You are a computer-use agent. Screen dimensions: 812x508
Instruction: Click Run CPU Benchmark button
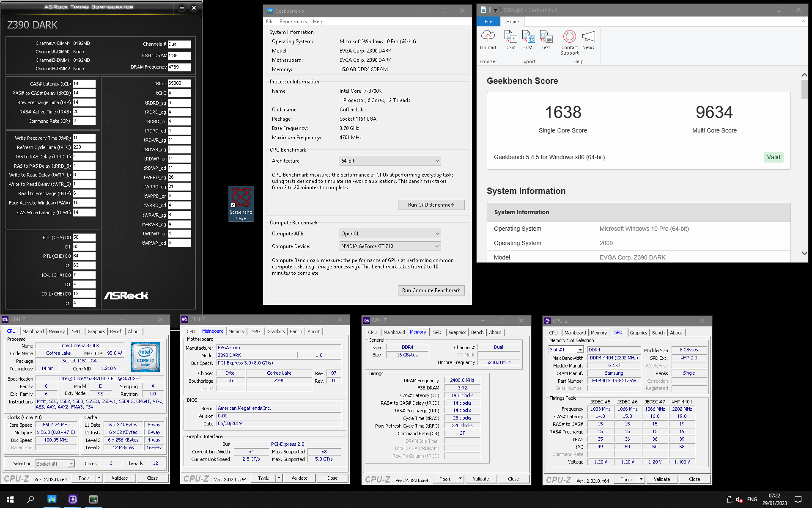pyautogui.click(x=431, y=205)
